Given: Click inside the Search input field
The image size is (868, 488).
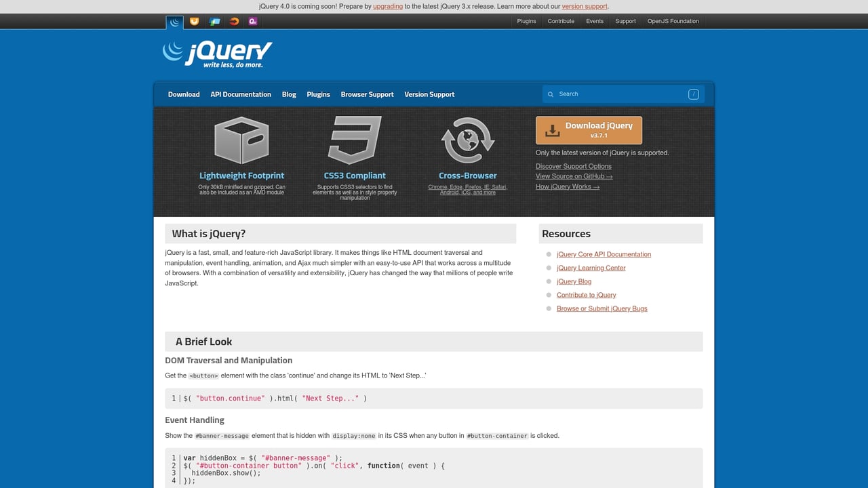Looking at the screenshot, I should point(617,94).
